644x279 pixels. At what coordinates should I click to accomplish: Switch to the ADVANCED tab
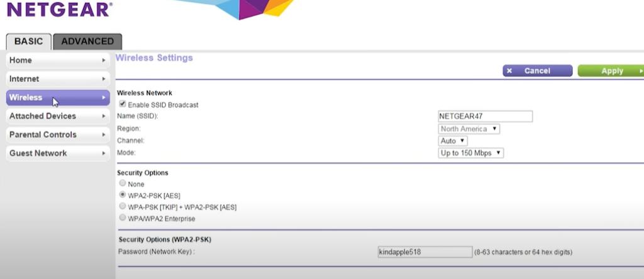[87, 41]
